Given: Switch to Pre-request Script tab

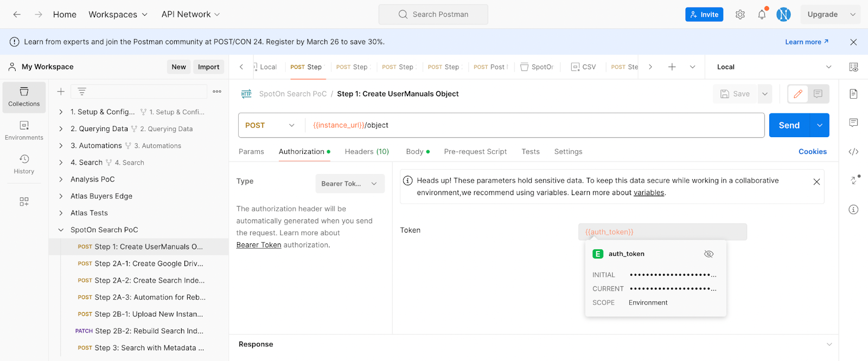Looking at the screenshot, I should tap(475, 152).
